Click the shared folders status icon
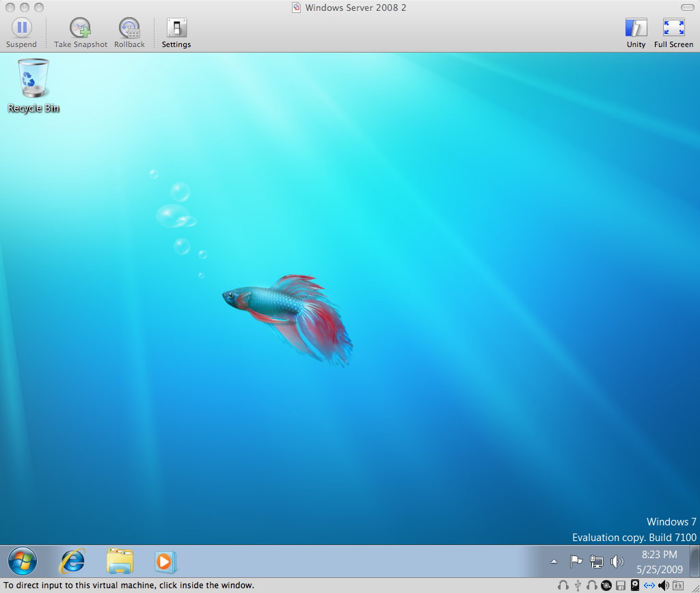Viewport: 700px width, 593px height. point(678,585)
